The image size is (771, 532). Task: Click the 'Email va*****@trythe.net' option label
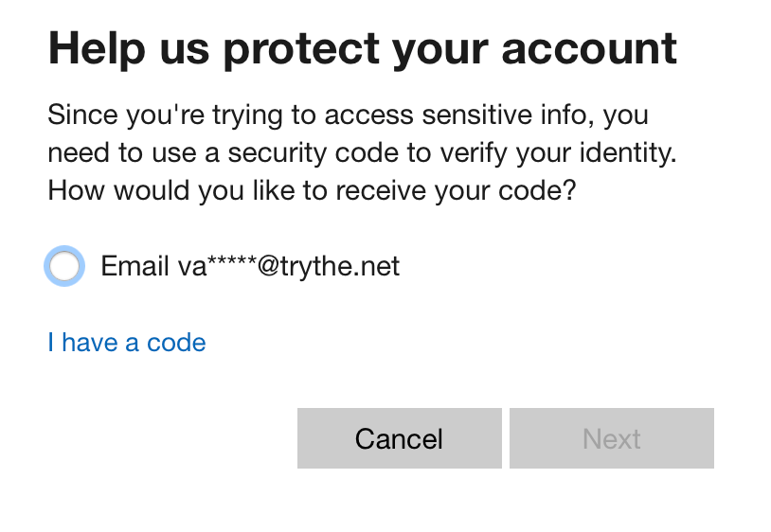click(x=250, y=267)
